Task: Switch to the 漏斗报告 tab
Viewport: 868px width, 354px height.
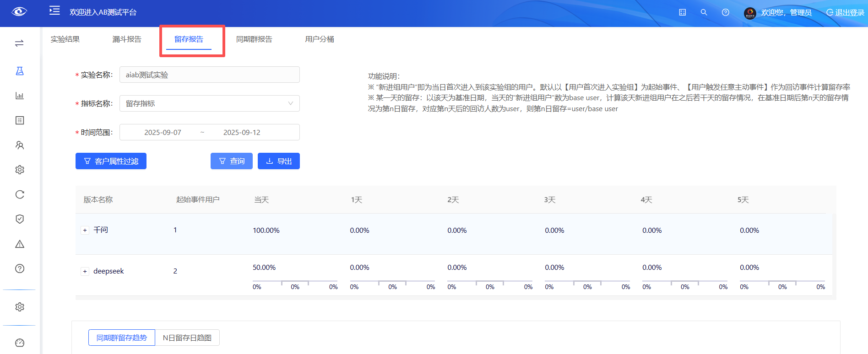Action: coord(127,39)
